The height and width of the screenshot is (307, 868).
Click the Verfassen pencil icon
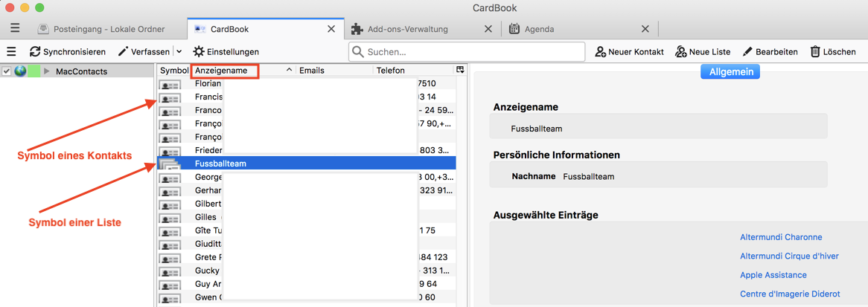click(x=124, y=52)
